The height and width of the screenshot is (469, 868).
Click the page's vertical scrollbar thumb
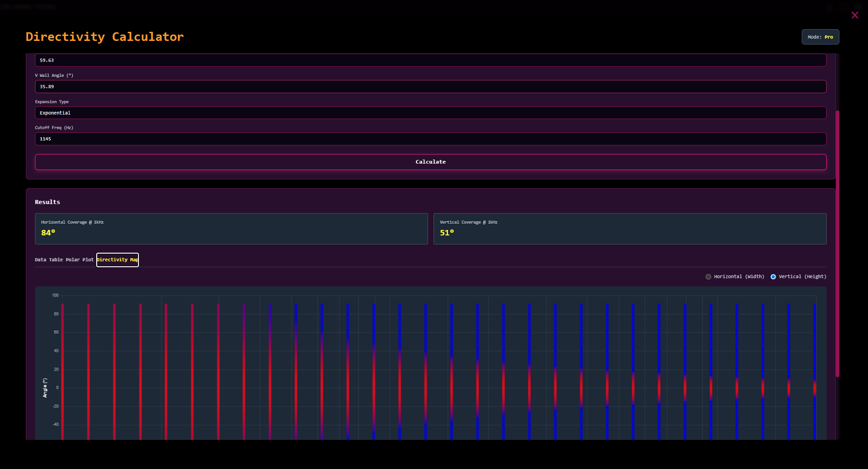pyautogui.click(x=838, y=243)
